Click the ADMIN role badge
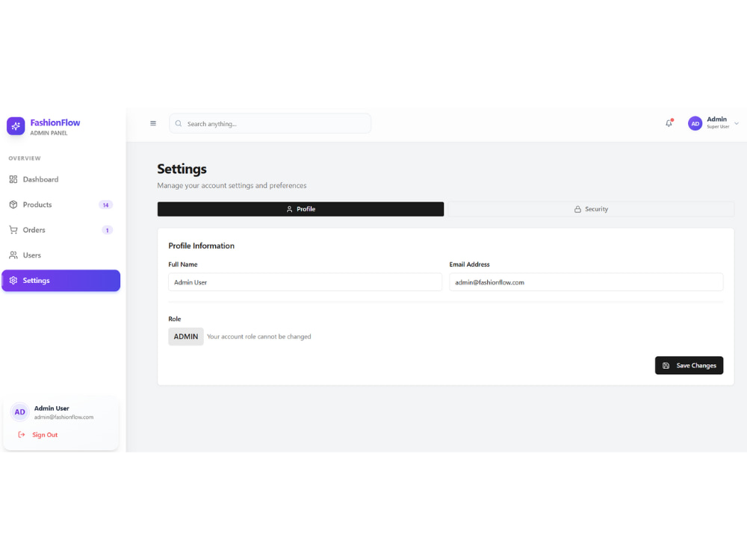Image resolution: width=747 pixels, height=560 pixels. coord(186,337)
